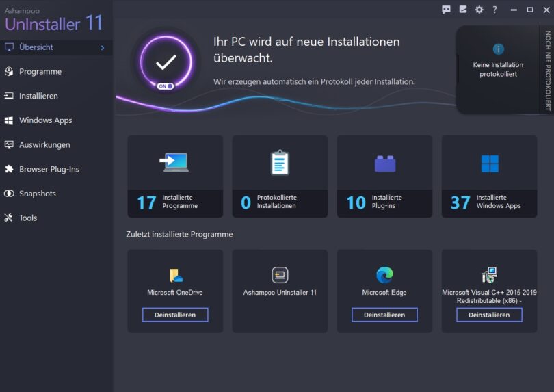Click the Übersicht monitor icon in sidebar
This screenshot has width=554, height=392.
point(9,47)
